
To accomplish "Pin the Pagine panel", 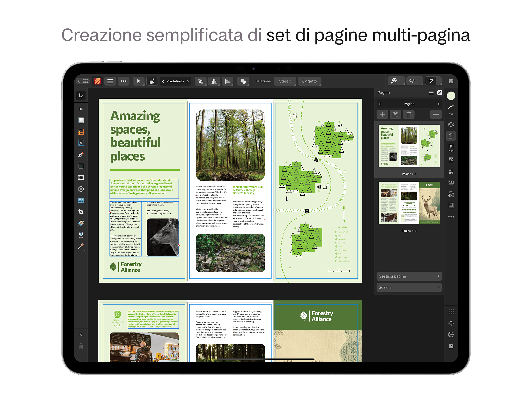I will click(440, 92).
